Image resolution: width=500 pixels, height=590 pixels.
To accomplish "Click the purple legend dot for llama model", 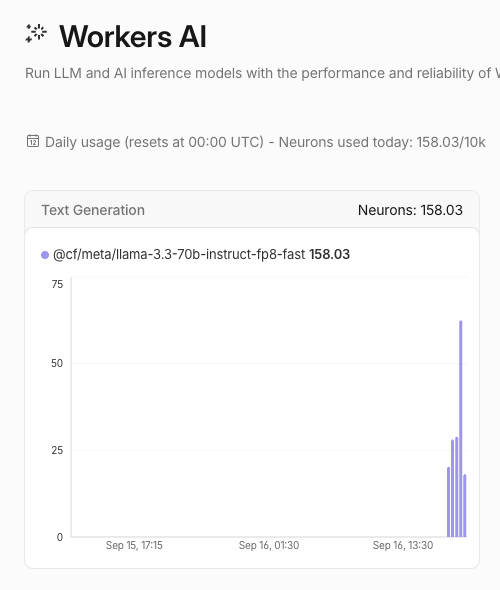I will [45, 255].
